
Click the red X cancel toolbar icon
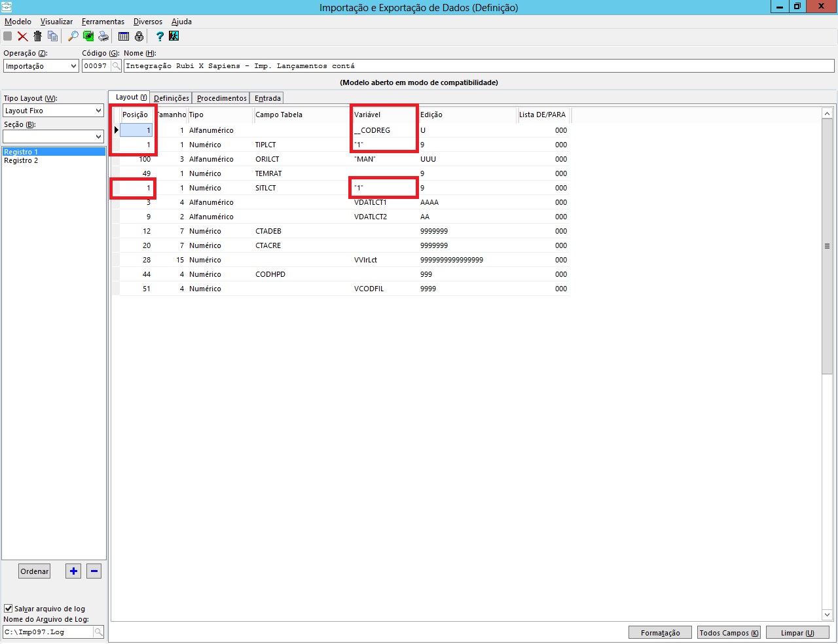pyautogui.click(x=23, y=37)
